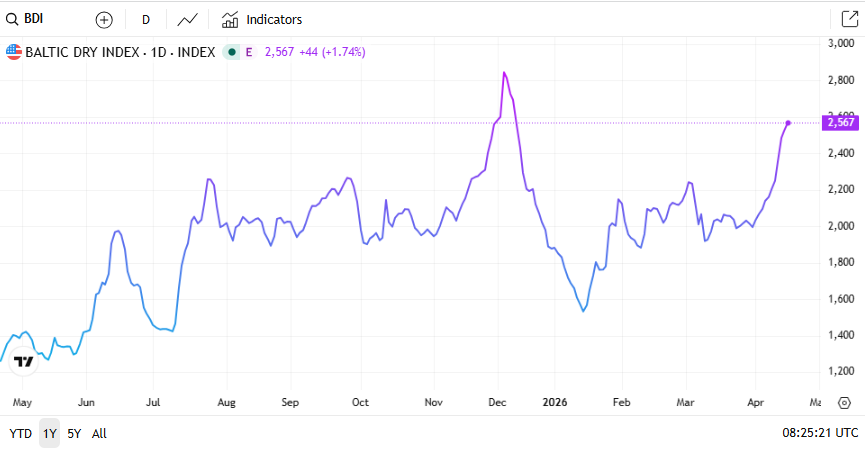Open the Indicators menu
This screenshot has width=865, height=449.
(262, 19)
